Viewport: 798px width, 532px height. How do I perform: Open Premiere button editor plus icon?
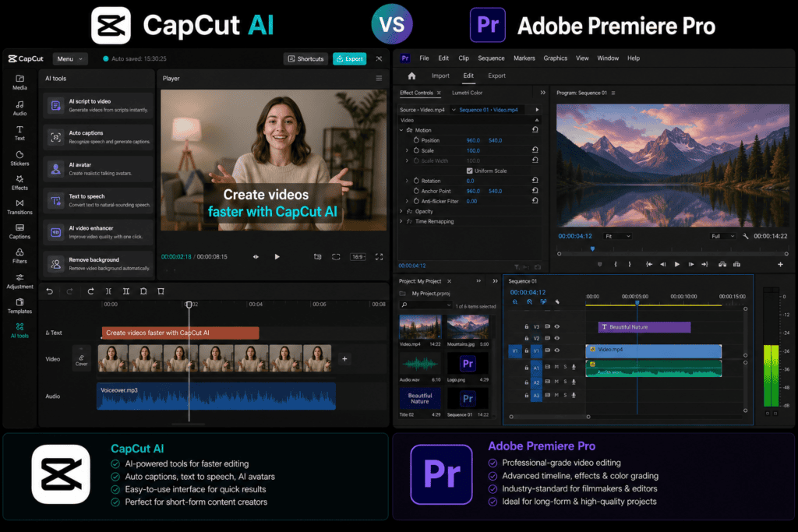click(x=780, y=265)
